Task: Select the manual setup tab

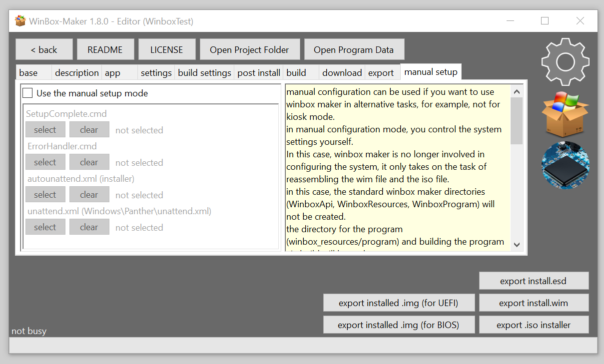Action: (x=431, y=71)
